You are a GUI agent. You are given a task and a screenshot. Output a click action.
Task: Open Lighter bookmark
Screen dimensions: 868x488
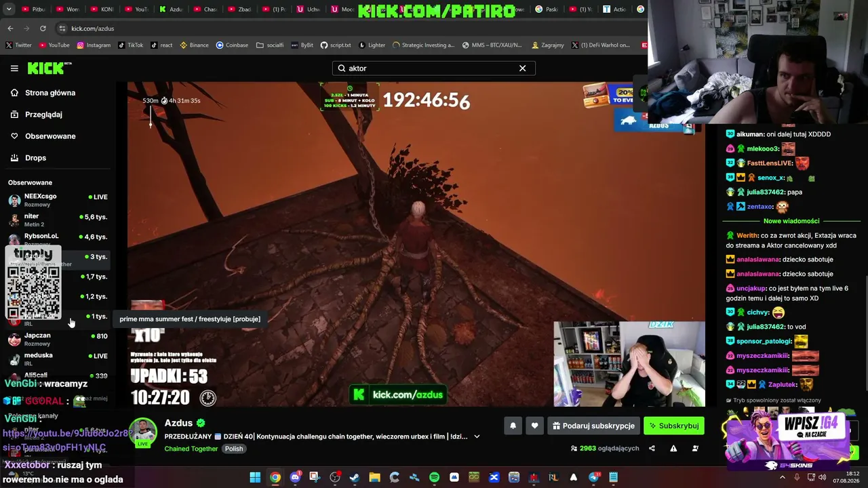(372, 45)
